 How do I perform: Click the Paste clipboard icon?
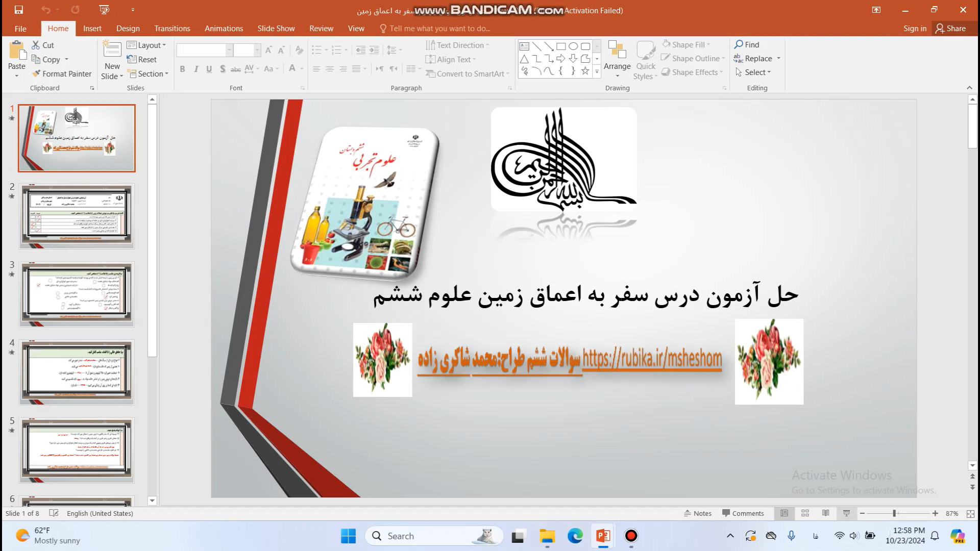point(16,51)
